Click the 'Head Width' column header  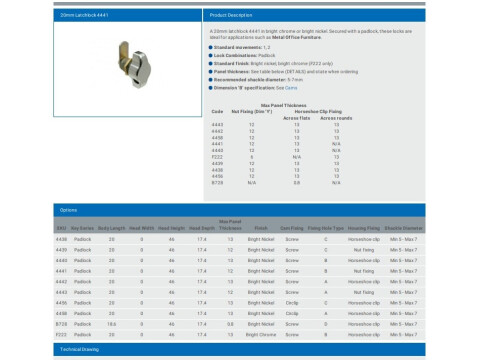[x=141, y=228]
